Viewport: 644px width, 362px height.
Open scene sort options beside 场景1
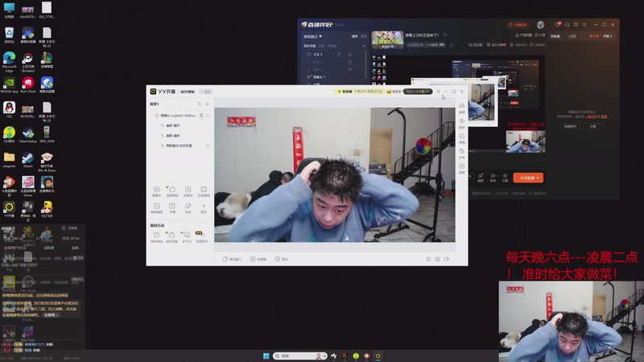click(200, 105)
